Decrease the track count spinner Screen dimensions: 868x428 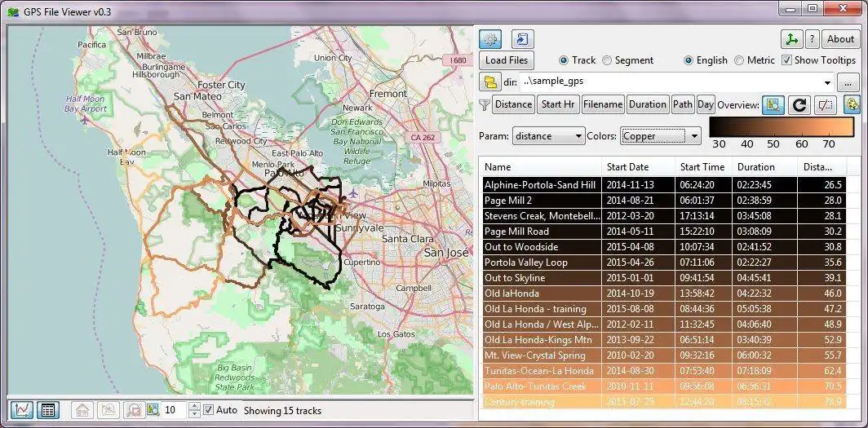coord(194,413)
